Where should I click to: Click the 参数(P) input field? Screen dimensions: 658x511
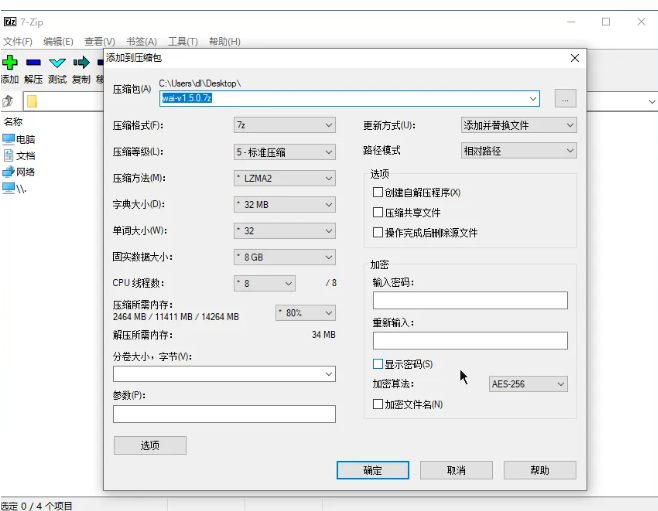tap(224, 414)
